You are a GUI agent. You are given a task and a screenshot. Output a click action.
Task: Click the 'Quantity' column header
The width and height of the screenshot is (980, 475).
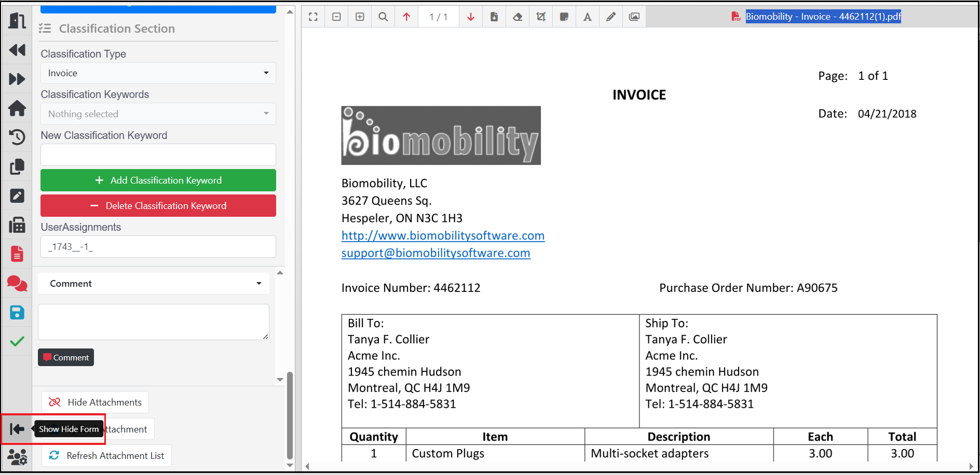tap(374, 437)
